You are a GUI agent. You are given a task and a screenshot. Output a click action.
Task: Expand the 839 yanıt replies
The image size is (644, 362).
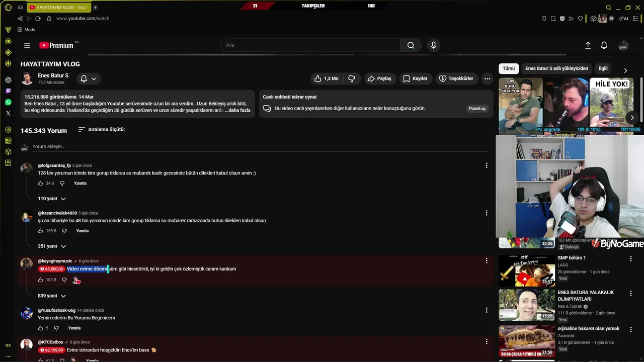click(x=52, y=296)
